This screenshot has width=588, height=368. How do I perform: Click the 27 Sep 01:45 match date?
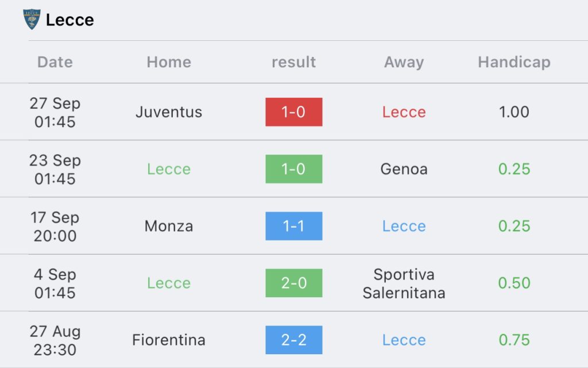click(x=55, y=112)
